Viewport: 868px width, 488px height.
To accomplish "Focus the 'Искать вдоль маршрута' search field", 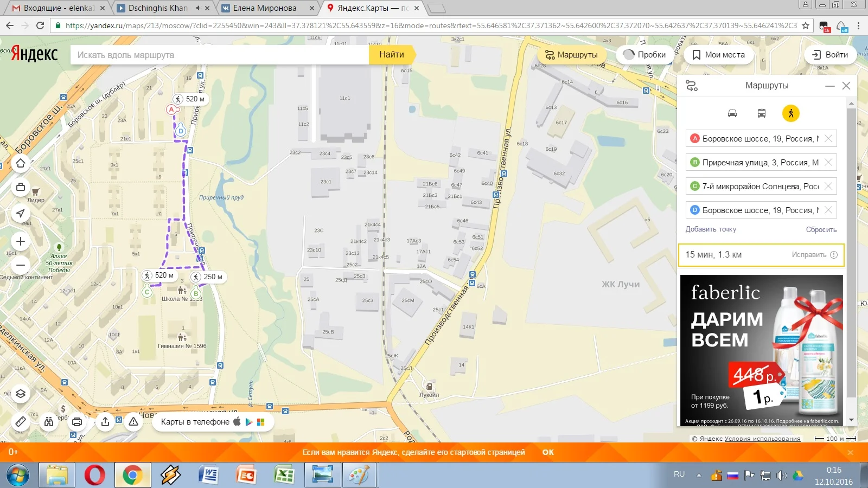I will [x=220, y=55].
